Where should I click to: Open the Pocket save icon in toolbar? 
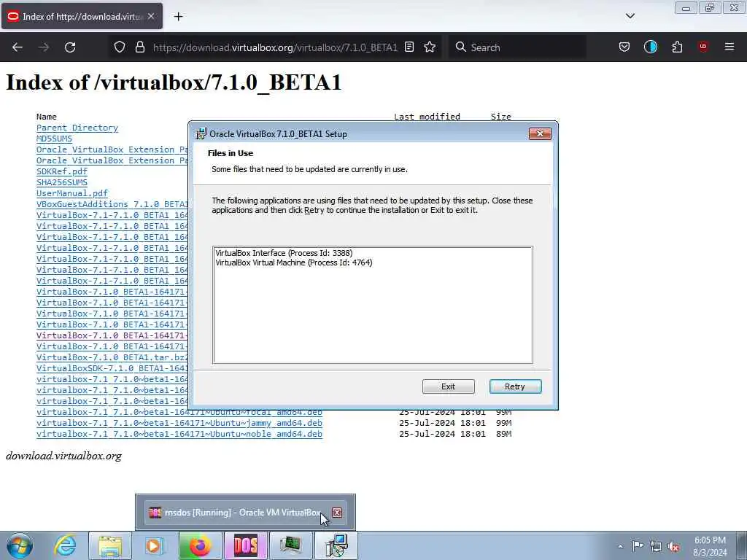pos(624,47)
